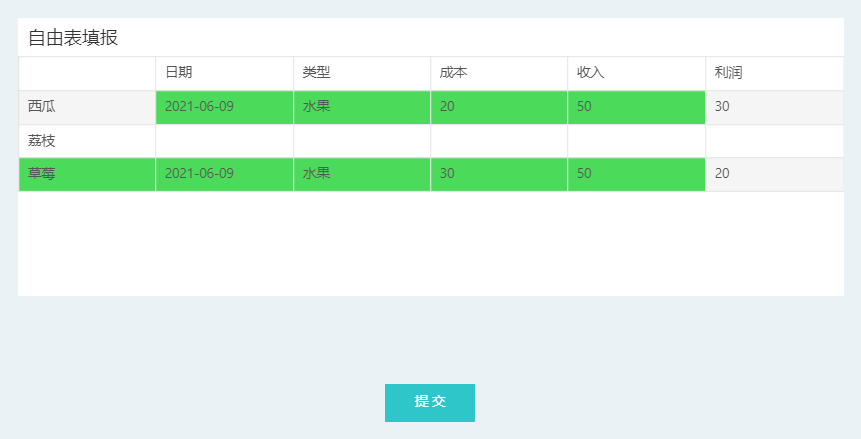Click the 草莓 row label
Screen dimensions: 861x439
click(87, 174)
